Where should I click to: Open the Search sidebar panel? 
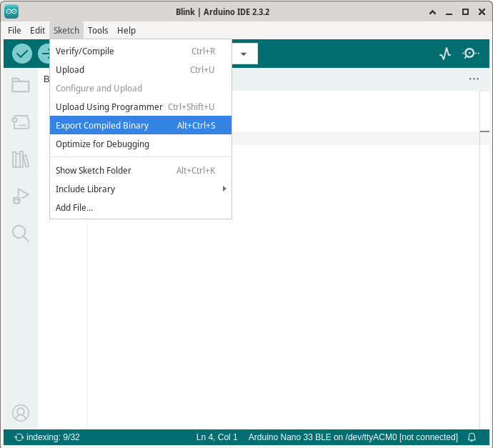tap(21, 234)
